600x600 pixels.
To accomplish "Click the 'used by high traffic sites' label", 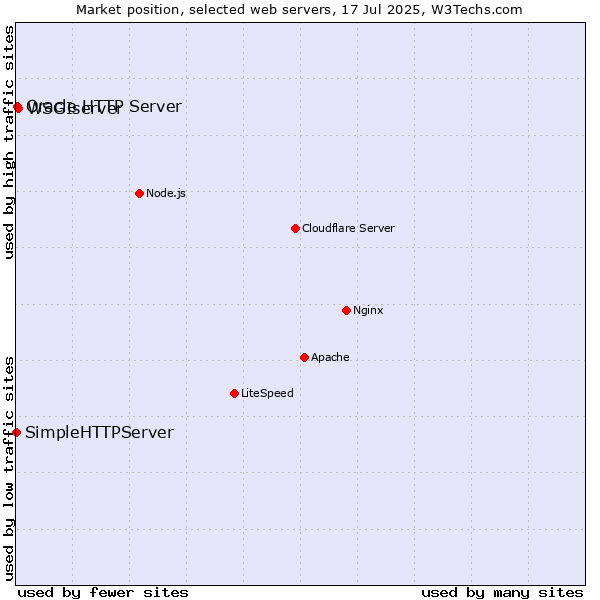I will click(9, 142).
